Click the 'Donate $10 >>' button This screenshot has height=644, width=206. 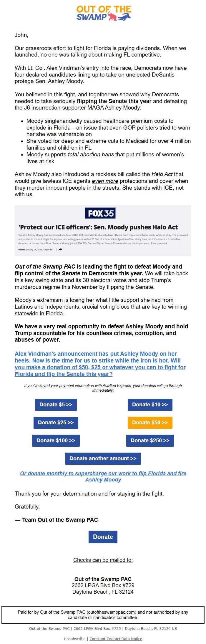(150, 405)
